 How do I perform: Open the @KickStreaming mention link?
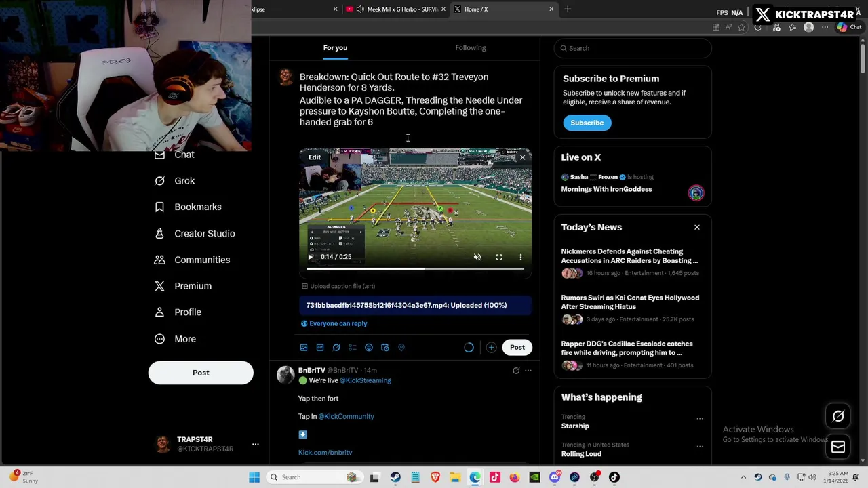click(366, 380)
